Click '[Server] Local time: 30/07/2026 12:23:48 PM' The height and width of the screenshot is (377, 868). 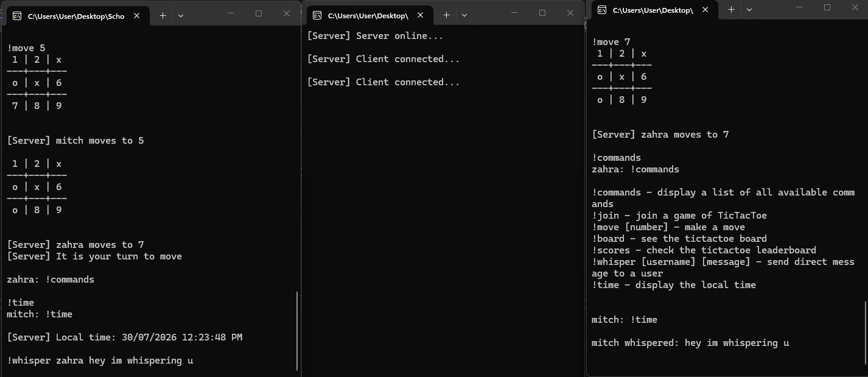coord(125,337)
